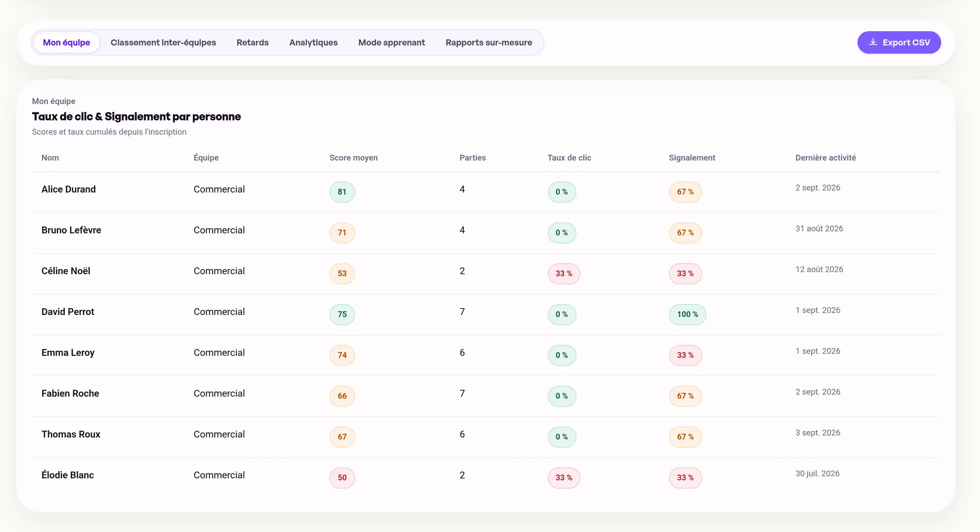Click David Perrot's 100 % signalement badge
Viewport: 980px width, 532px height.
[x=688, y=314]
